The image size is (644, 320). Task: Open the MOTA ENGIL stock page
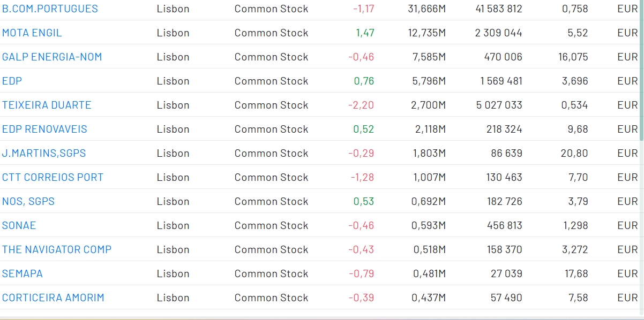click(x=32, y=33)
